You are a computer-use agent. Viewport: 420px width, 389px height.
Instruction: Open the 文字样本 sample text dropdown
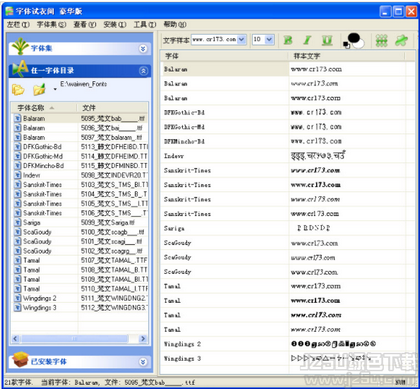242,39
